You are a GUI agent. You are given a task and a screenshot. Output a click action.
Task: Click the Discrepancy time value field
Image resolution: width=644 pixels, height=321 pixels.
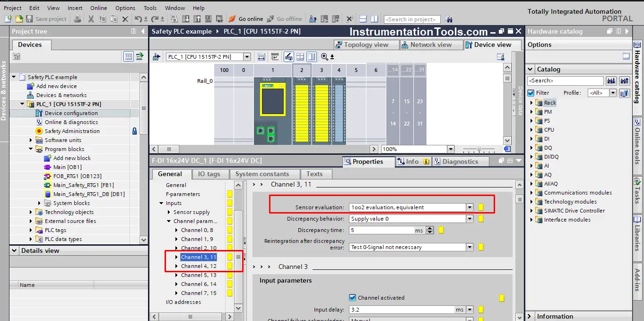click(x=382, y=230)
